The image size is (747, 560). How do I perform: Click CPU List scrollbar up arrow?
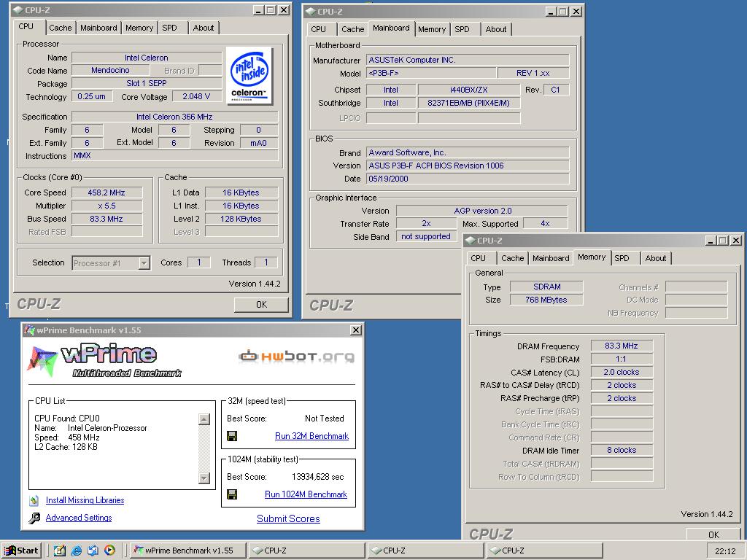click(204, 419)
